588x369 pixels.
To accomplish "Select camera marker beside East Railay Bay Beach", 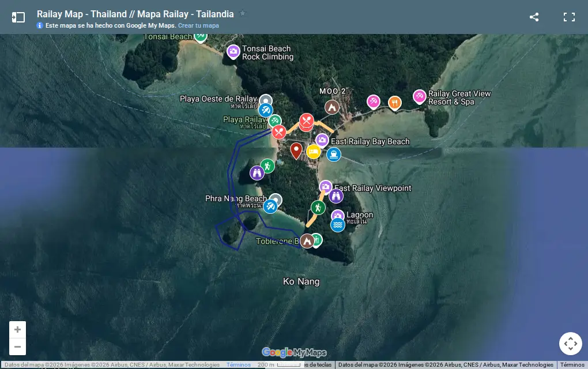I will click(x=322, y=140).
